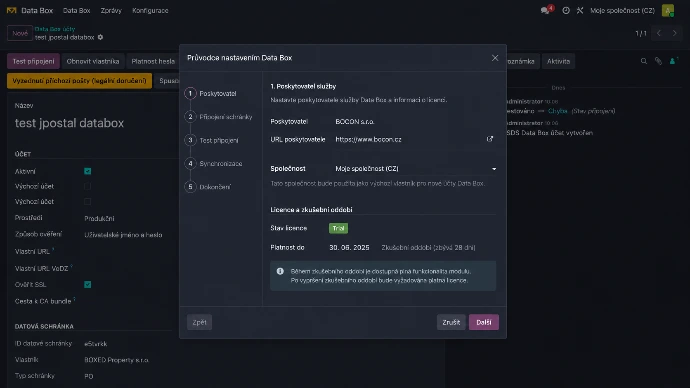Screen dimensions: 690x388
Task: Toggle the Aktivní checkbox
Action: click(88, 171)
